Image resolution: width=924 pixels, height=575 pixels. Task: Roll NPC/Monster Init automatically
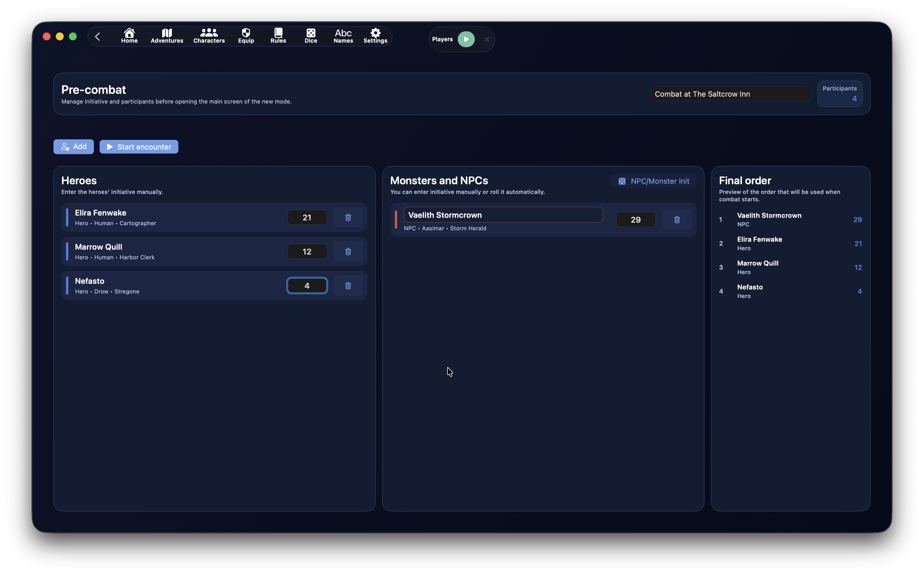click(653, 181)
